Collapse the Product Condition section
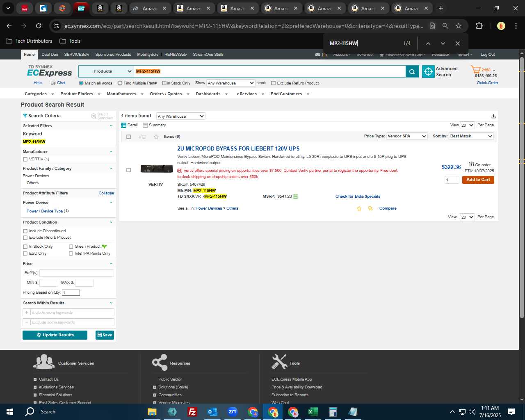Viewport: 525px width, 420px height. click(111, 222)
